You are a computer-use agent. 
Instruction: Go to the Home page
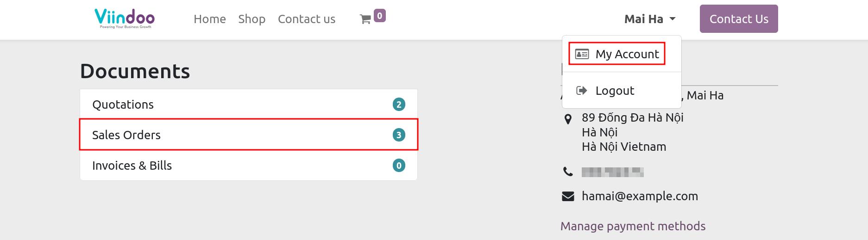coord(210,19)
